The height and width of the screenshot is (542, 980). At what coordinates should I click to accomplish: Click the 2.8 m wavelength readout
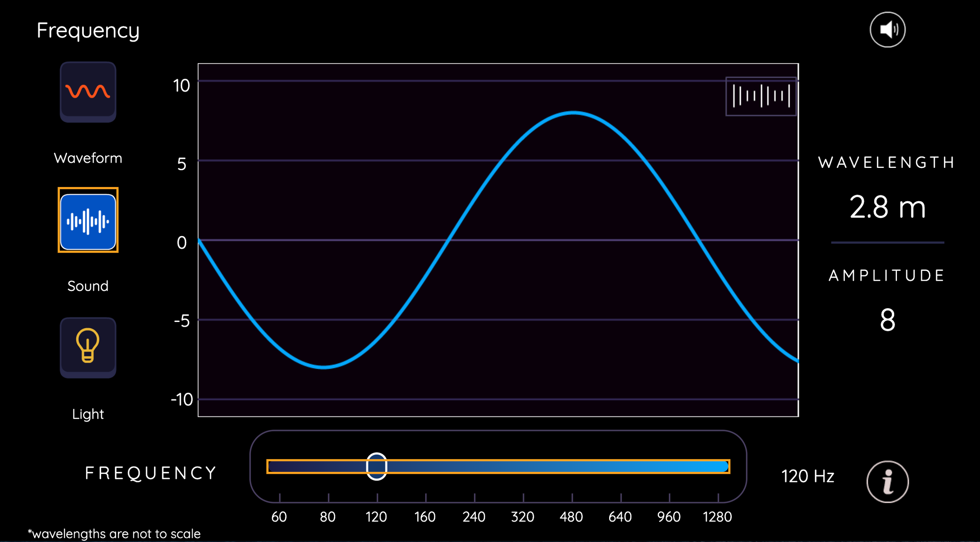pyautogui.click(x=887, y=207)
